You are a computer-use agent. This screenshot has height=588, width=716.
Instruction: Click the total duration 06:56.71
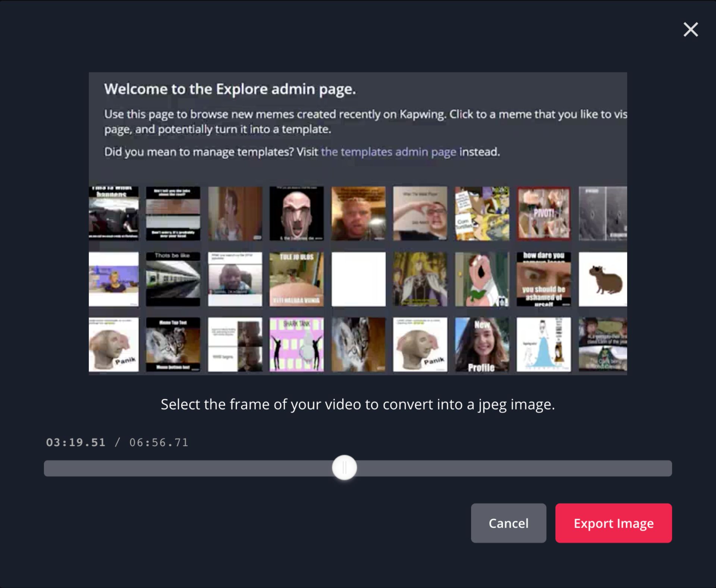point(159,442)
